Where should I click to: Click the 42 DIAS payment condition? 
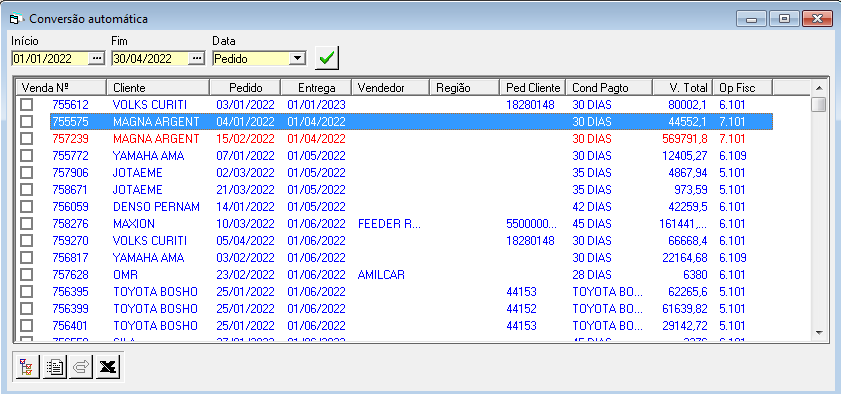(x=592, y=207)
